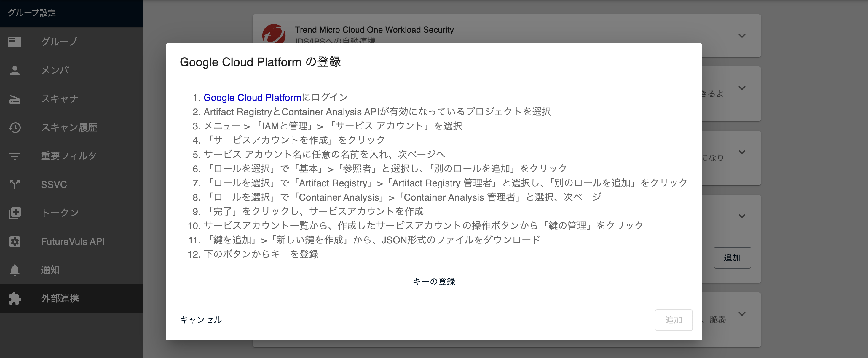868x358 pixels.
Task: Cancel the registration dialog with キャンセル
Action: click(x=201, y=320)
